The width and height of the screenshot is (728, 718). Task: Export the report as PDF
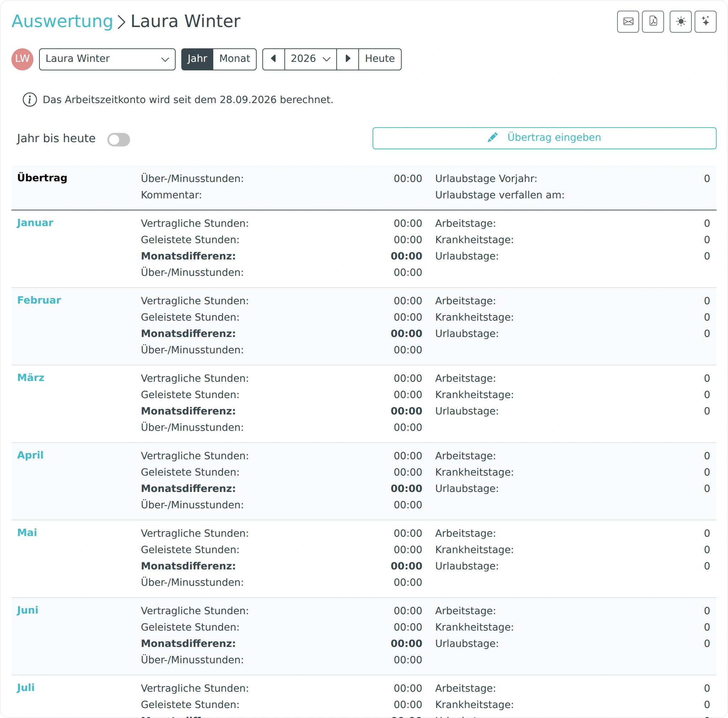[x=653, y=22]
